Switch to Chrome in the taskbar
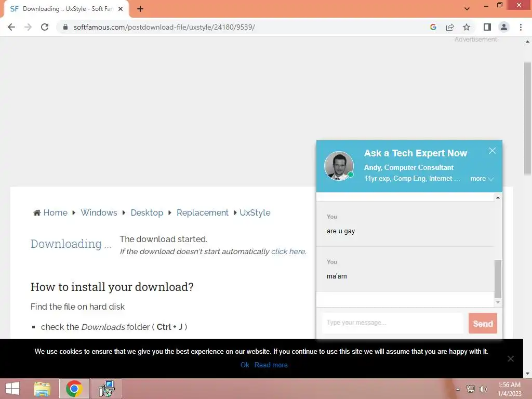 [74, 389]
